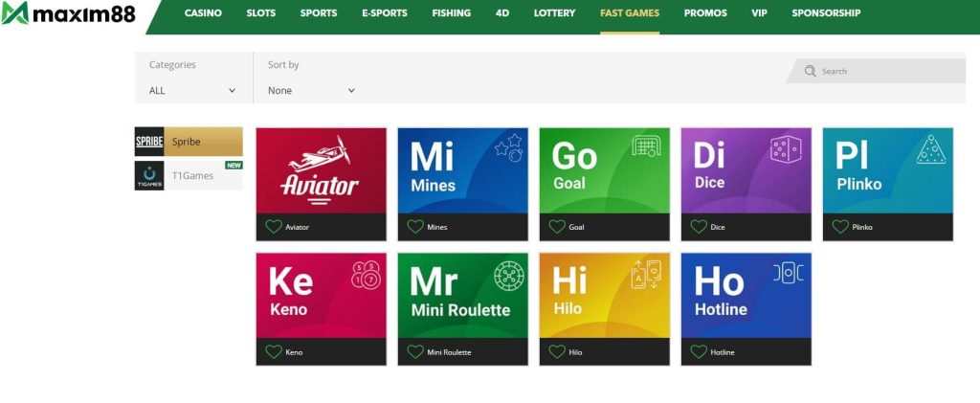Viewport: 980px width, 403px height.
Task: Click the Dice caption under thumbnail
Action: coord(718,228)
